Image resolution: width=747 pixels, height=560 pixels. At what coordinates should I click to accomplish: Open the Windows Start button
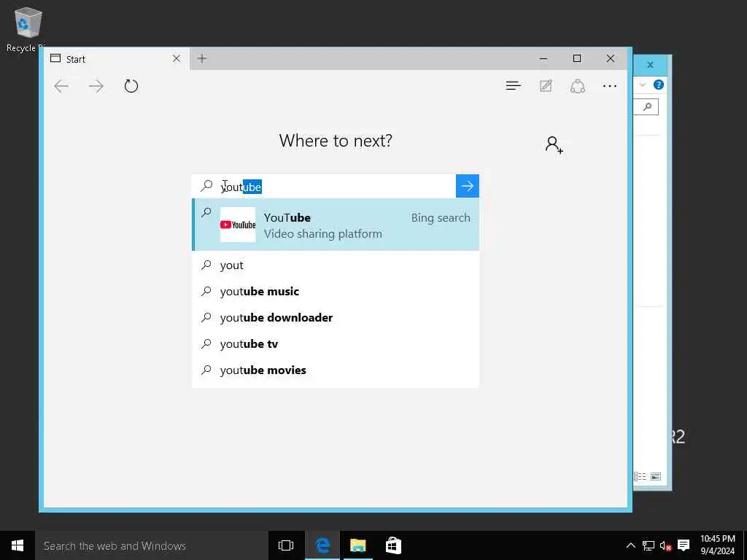tap(18, 545)
